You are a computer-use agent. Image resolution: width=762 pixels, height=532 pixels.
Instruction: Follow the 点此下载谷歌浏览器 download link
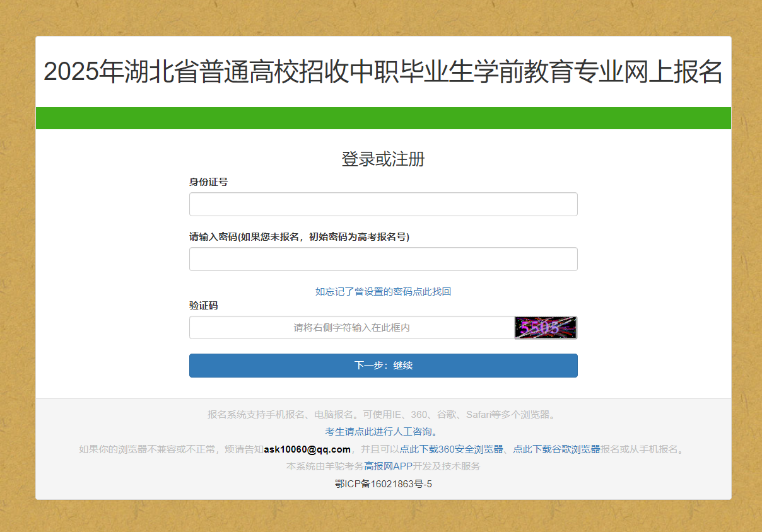point(556,449)
